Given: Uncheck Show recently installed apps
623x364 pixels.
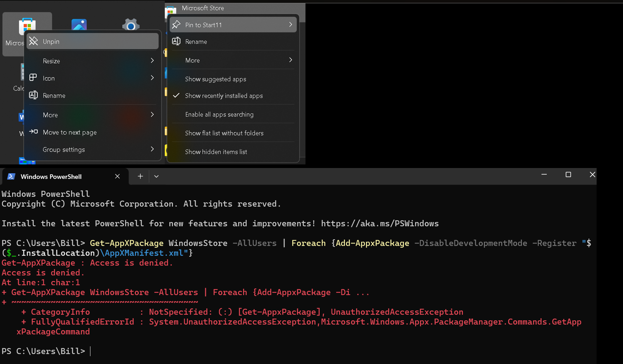Looking at the screenshot, I should pos(224,95).
